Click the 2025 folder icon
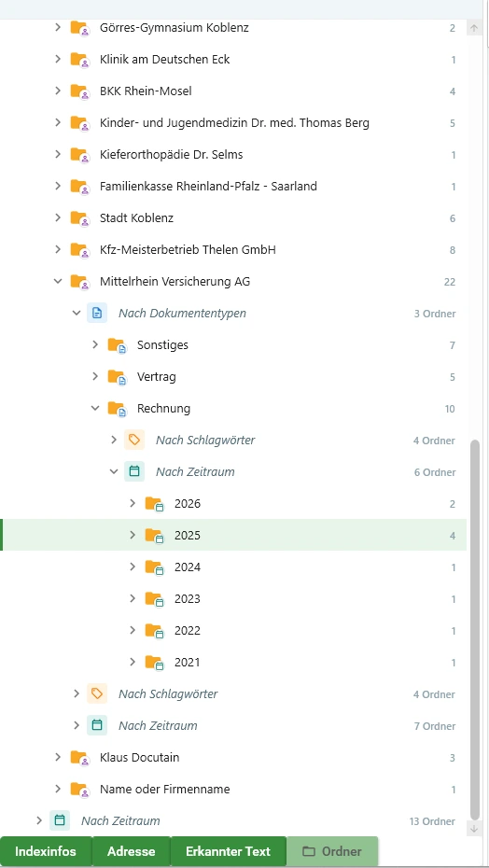This screenshot has width=489, height=868. pyautogui.click(x=155, y=536)
